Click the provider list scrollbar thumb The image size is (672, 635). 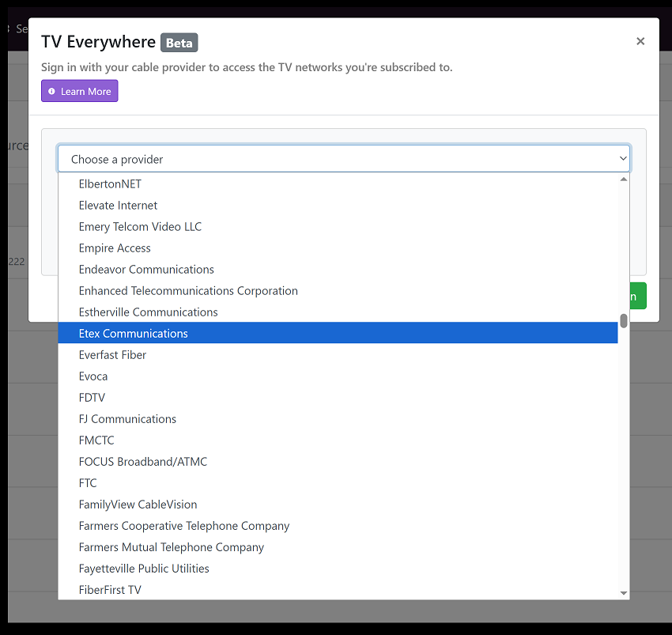624,320
